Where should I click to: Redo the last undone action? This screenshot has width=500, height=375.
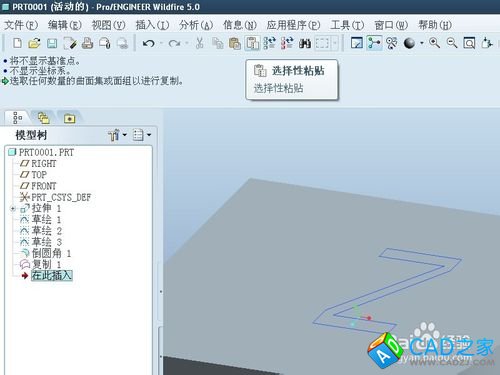(174, 43)
